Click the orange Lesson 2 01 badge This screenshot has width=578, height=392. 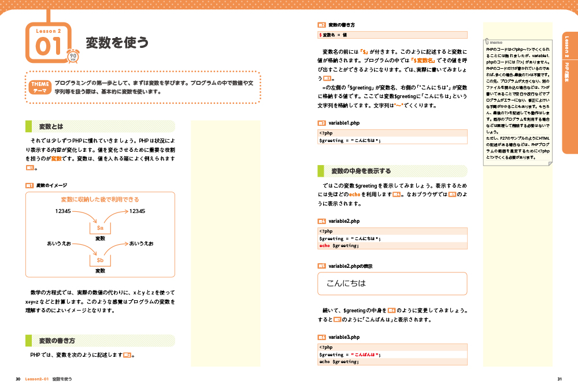point(49,43)
